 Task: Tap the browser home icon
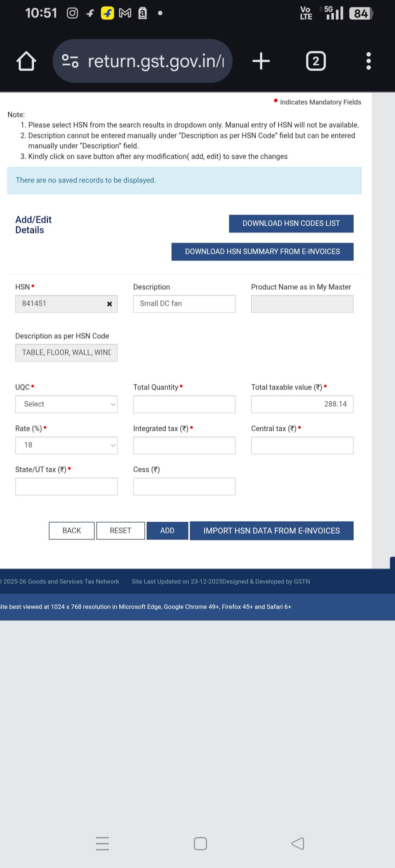point(26,61)
